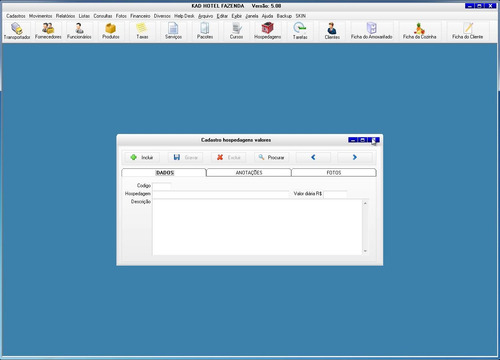Click the Descrição scrollbar down arrow
This screenshot has height=360, width=500.
365,251
